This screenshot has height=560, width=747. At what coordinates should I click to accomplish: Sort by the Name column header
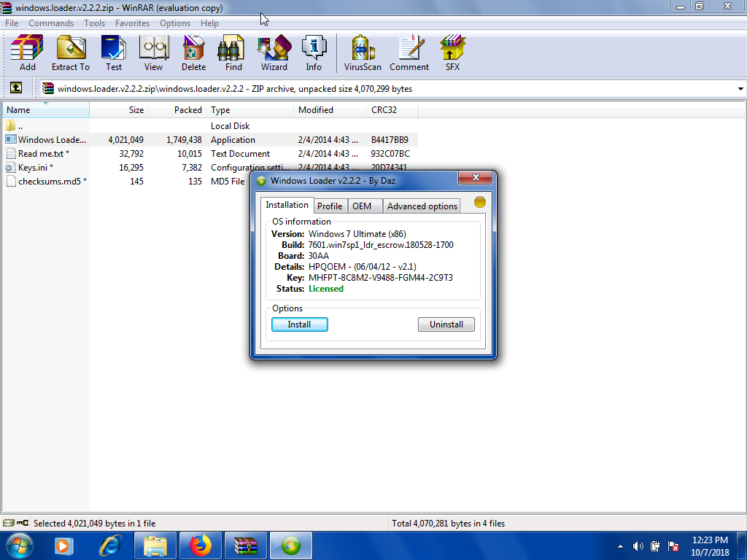45,109
